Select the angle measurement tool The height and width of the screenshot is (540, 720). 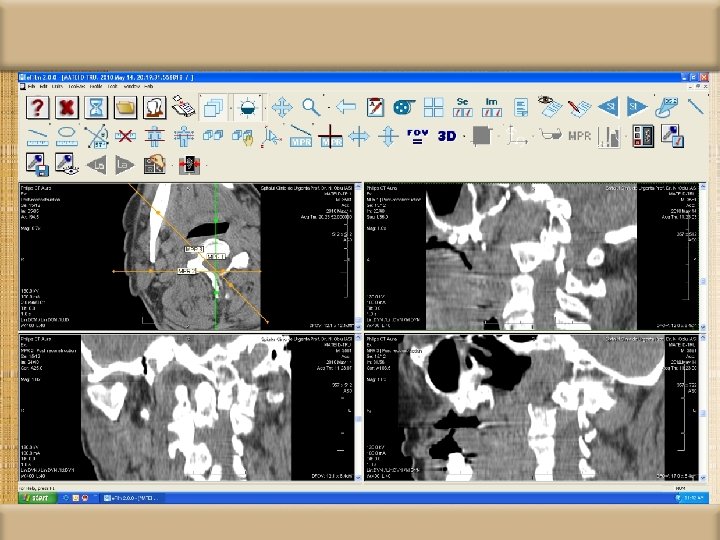tap(96, 136)
